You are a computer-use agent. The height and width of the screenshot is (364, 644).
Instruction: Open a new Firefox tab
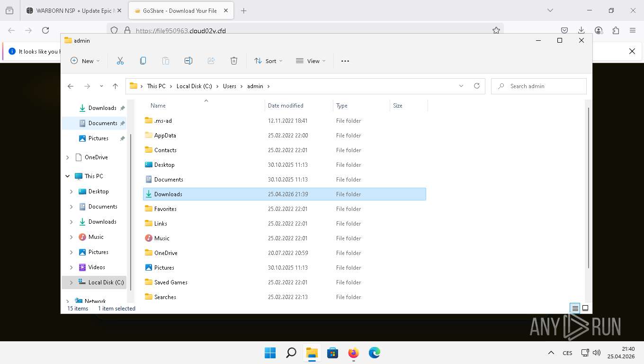243,10
